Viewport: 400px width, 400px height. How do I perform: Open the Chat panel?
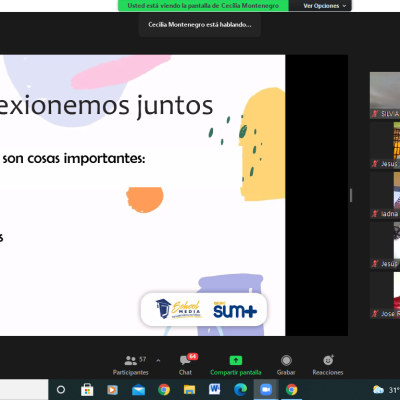point(186,365)
